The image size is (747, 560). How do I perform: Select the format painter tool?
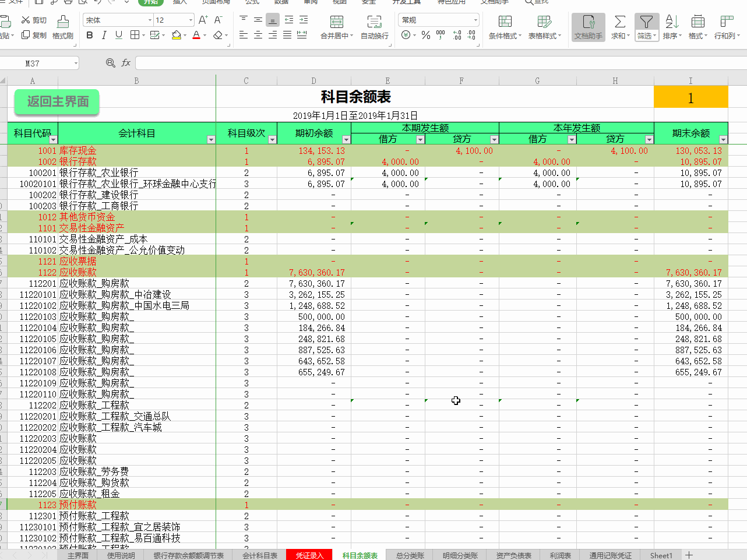pos(62,27)
